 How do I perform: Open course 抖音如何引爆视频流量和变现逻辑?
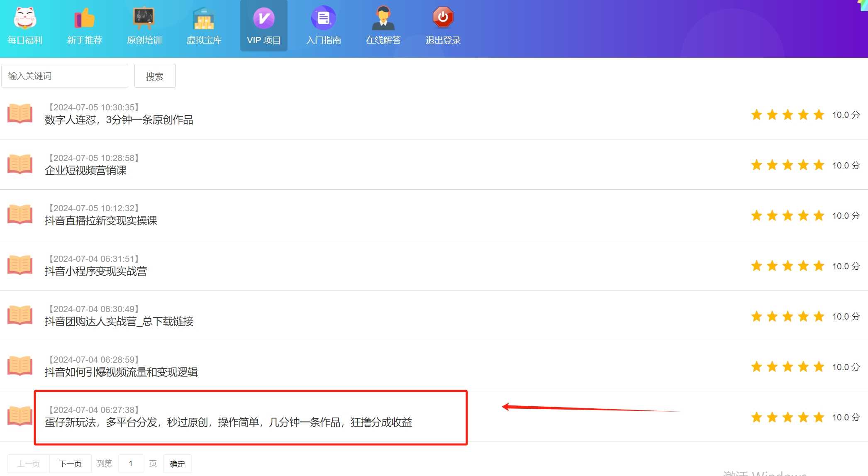point(121,372)
